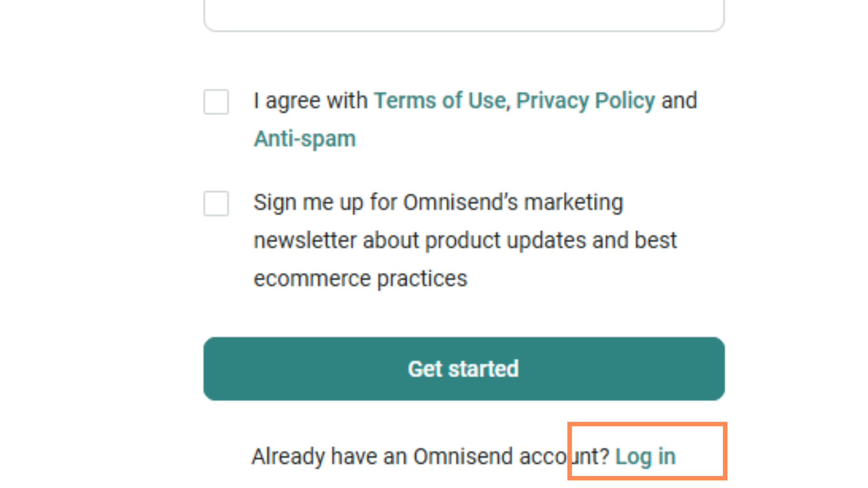Viewport: 868px width, 488px height.
Task: Open the Privacy Policy link
Action: [x=585, y=100]
